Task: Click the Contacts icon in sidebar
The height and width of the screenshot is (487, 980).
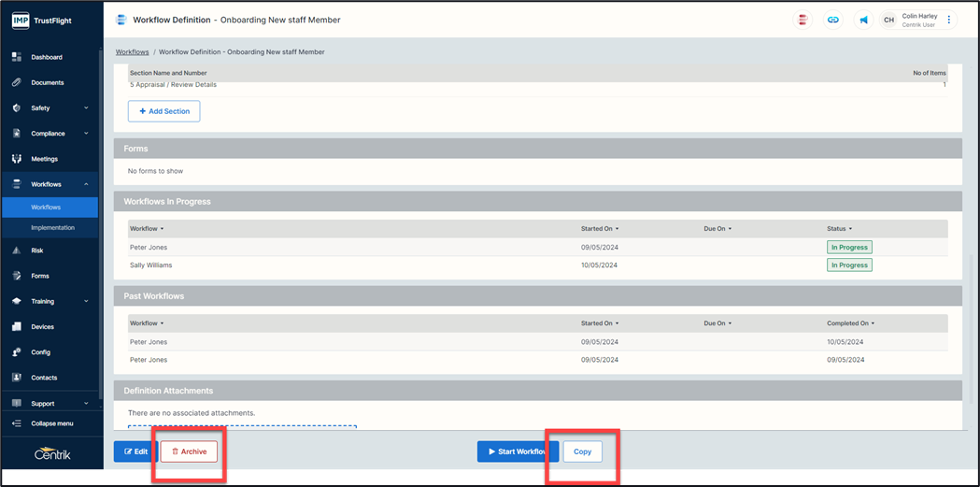Action: pyautogui.click(x=17, y=378)
